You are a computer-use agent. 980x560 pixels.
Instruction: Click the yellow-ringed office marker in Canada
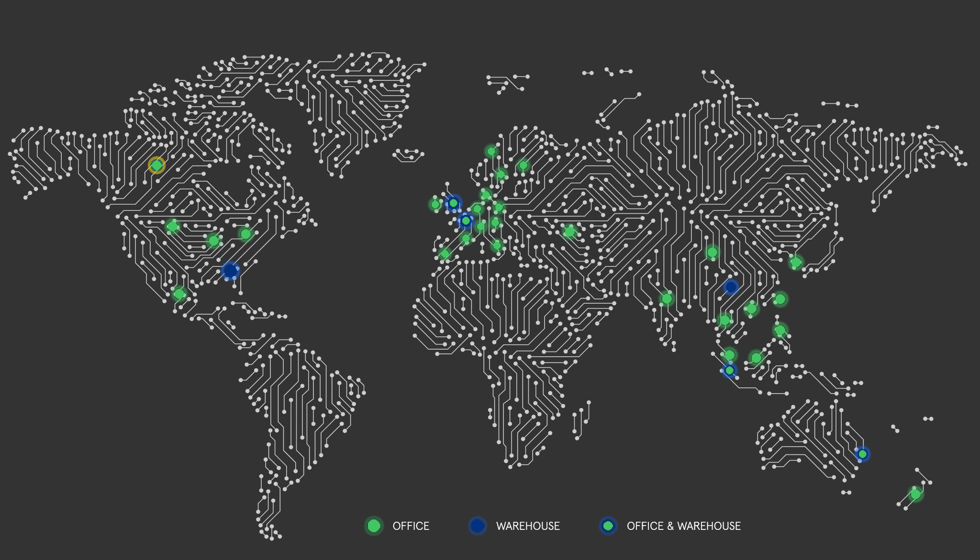[156, 165]
